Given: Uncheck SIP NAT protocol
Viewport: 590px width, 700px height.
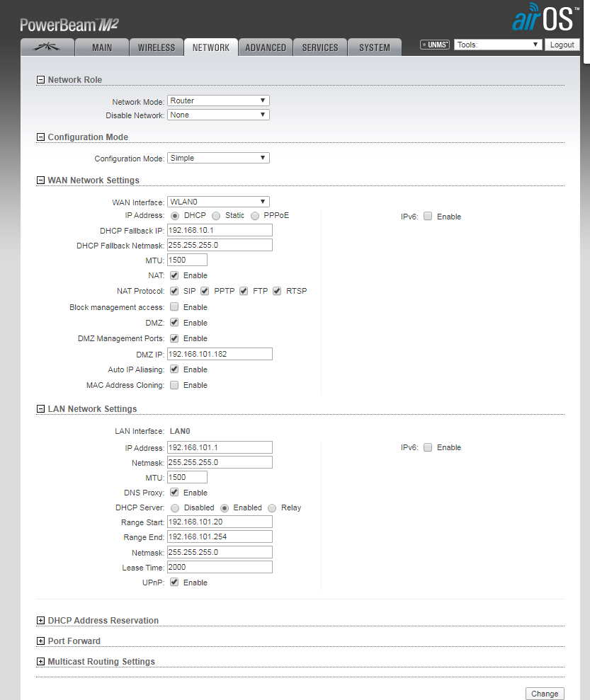Looking at the screenshot, I should pos(174,291).
